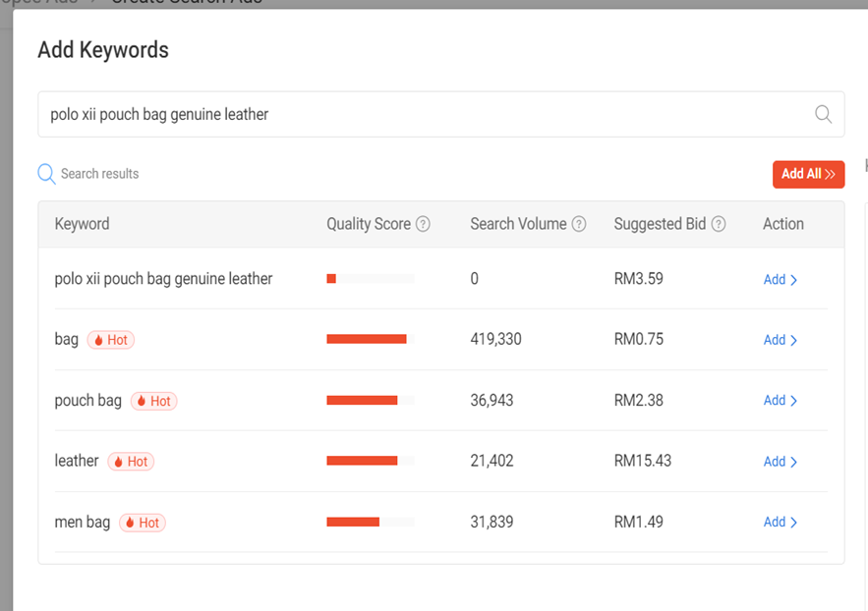Add the 'polo xii pouch bag genuine leather' keyword
The height and width of the screenshot is (611, 868).
(780, 279)
